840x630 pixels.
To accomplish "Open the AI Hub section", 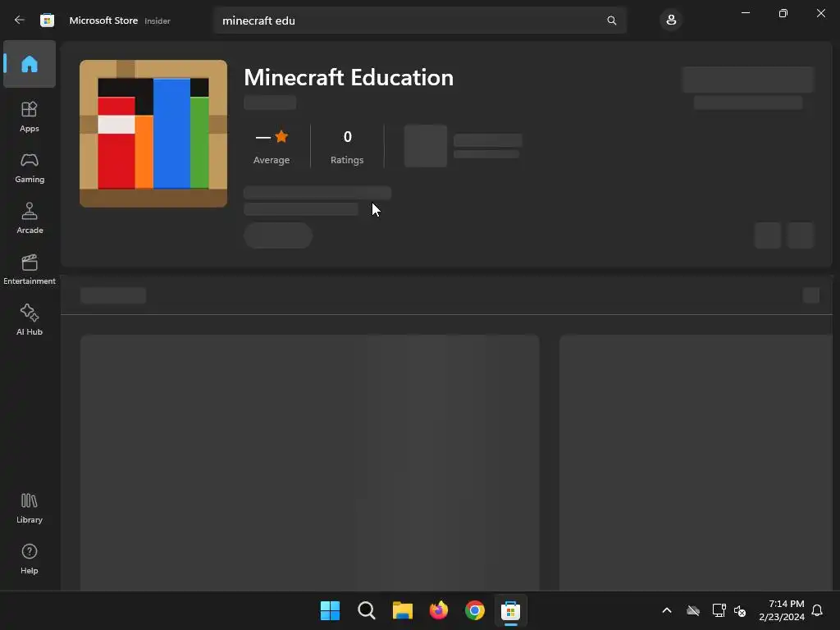I will point(30,321).
